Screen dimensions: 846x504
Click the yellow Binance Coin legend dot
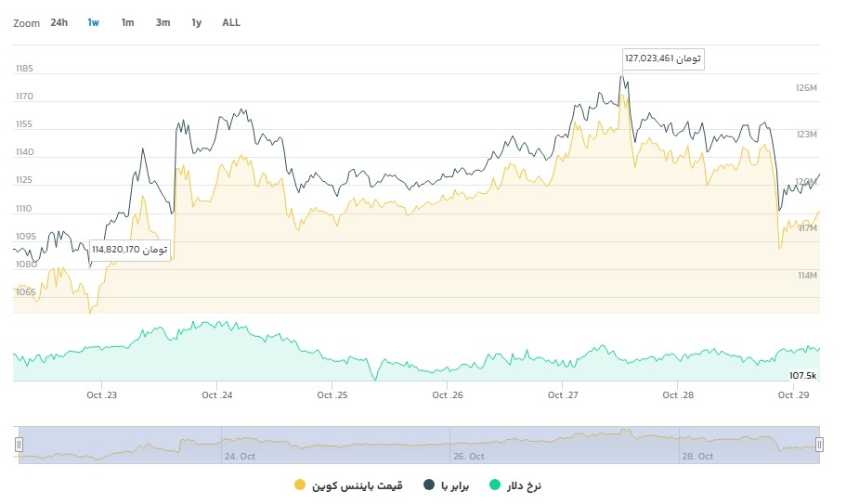tap(299, 485)
